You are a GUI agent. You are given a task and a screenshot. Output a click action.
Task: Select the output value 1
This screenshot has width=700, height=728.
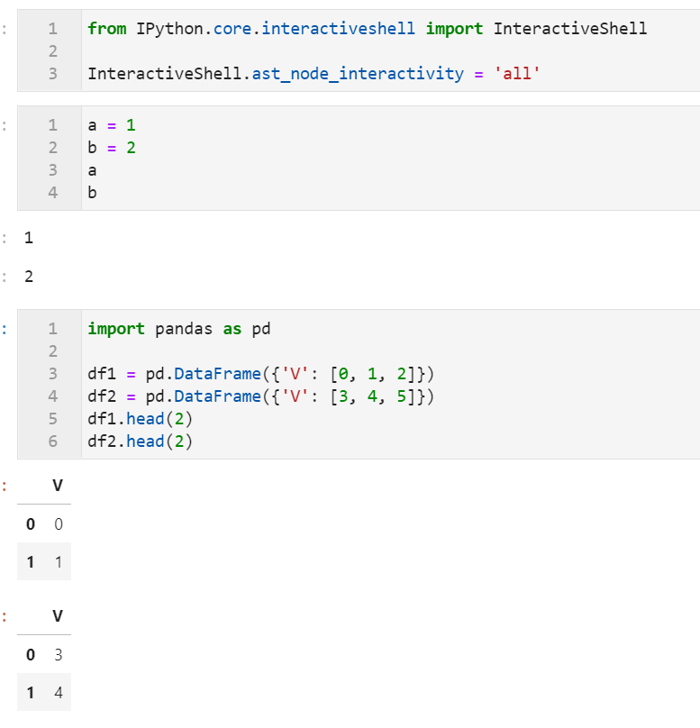[x=29, y=238]
